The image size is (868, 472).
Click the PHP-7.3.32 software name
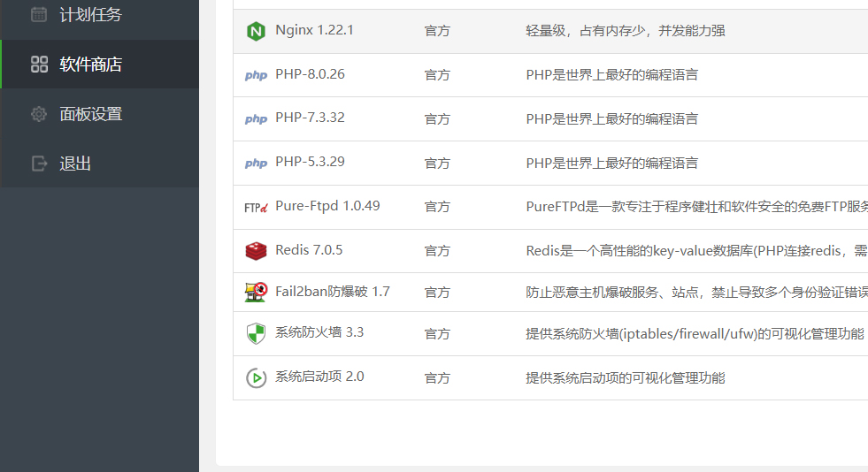[310, 118]
